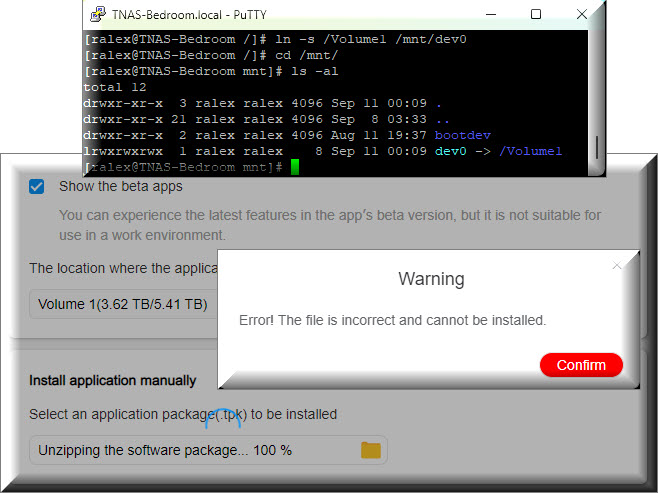The image size is (658, 493).
Task: Click the 'Select an application package' label
Action: pyautogui.click(x=183, y=415)
